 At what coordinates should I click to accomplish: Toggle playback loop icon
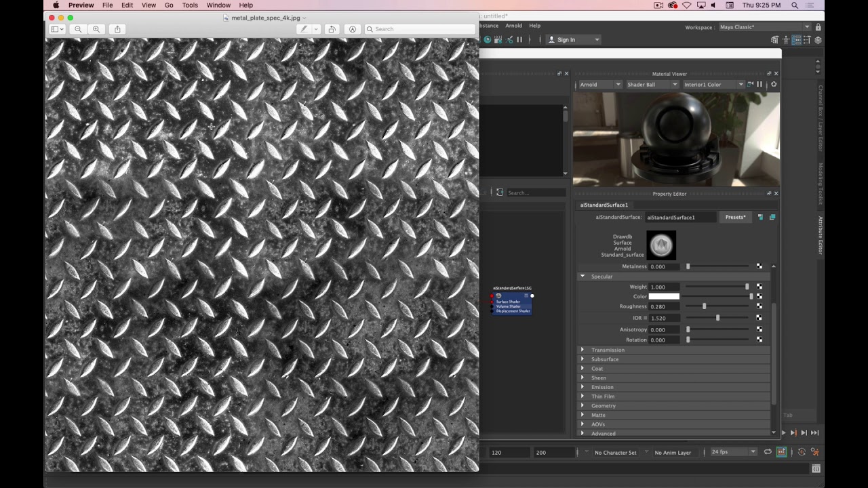768,452
